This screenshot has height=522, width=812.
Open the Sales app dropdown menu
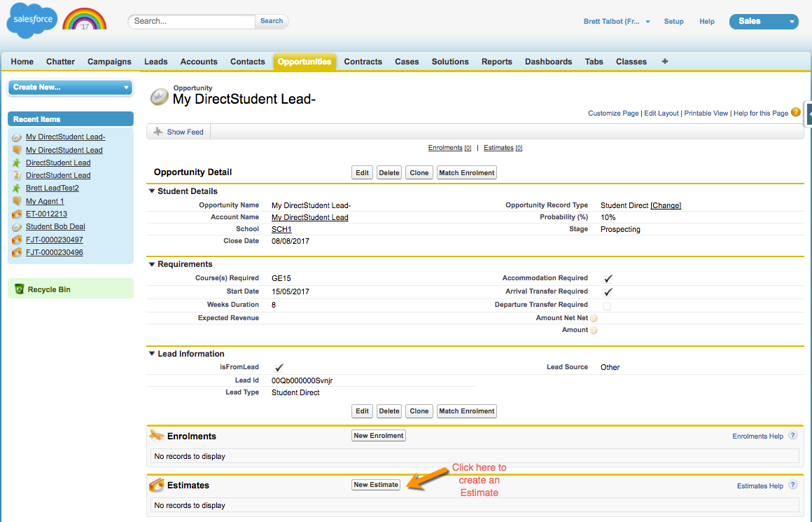(x=763, y=22)
